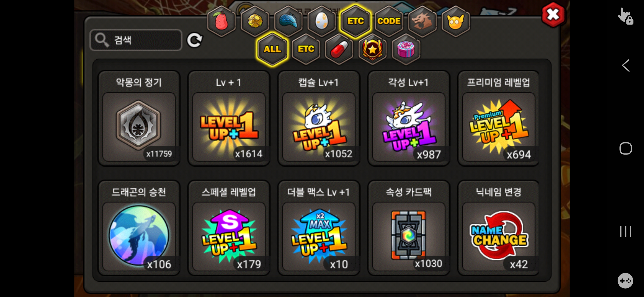Viewport: 644px width, 297px height.
Task: Open the gold nugget category hexagon
Action: coord(255,21)
